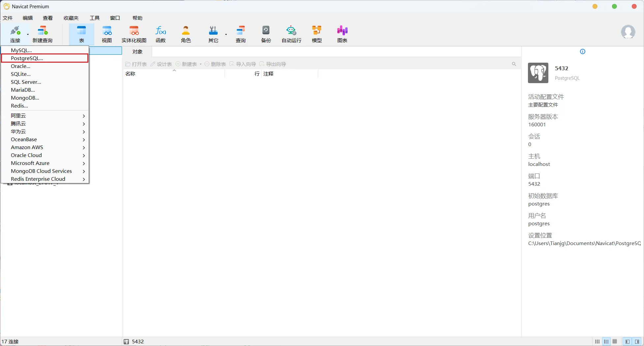644x346 pixels.
Task: Choose PostgreSQL... from the connection menu
Action: (x=27, y=58)
